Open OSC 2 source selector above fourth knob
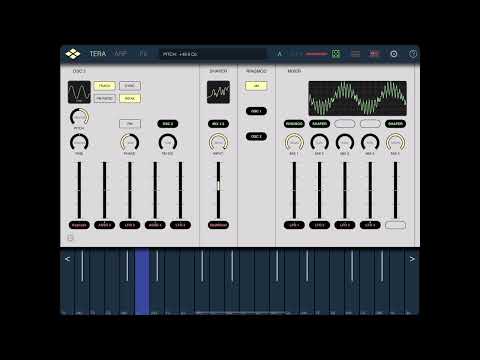Screen dimensions: 480x360 point(168,124)
